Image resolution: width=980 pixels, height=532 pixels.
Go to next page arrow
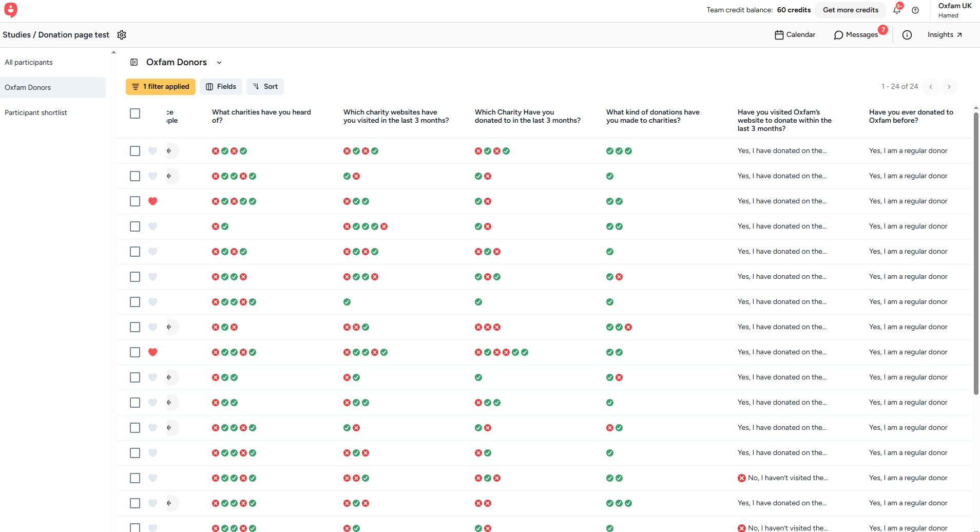pyautogui.click(x=949, y=87)
